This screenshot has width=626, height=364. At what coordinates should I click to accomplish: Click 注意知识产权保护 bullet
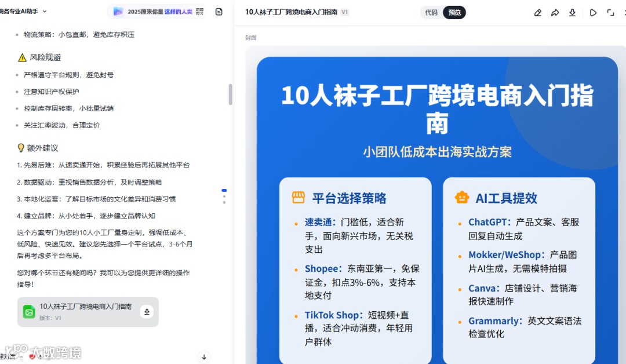pos(52,92)
